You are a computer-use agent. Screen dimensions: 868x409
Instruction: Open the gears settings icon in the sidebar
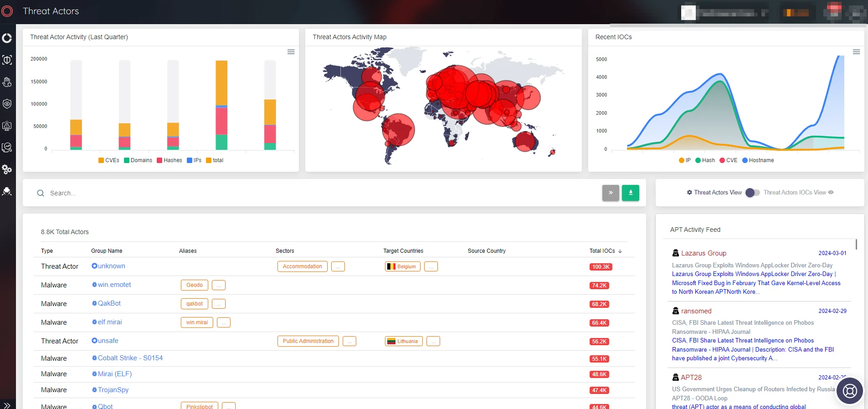click(7, 169)
